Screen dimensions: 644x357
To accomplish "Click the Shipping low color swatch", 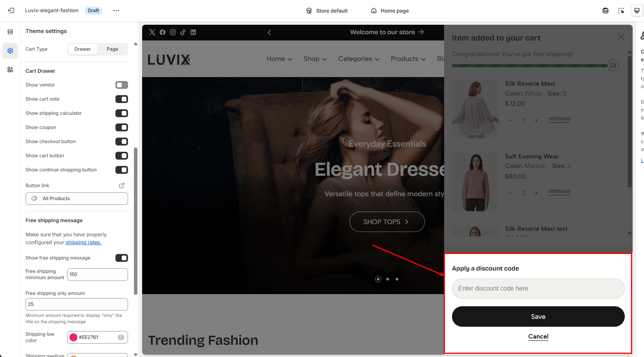I will [73, 337].
